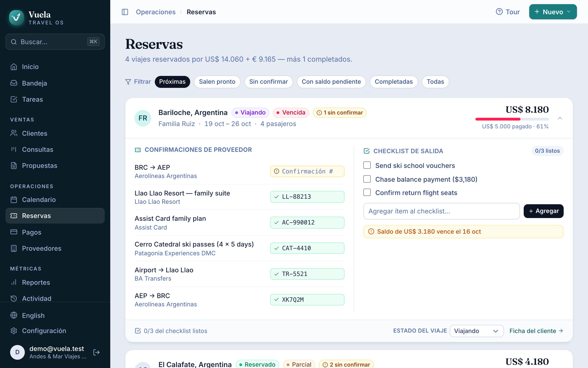
Task: Open the Nuevo dropdown button
Action: pyautogui.click(x=553, y=12)
